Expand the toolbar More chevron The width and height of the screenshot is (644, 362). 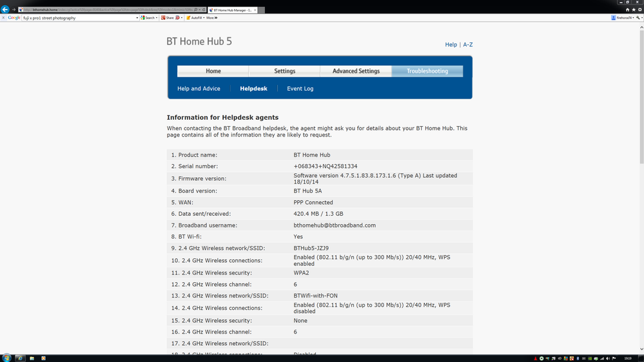tap(212, 17)
